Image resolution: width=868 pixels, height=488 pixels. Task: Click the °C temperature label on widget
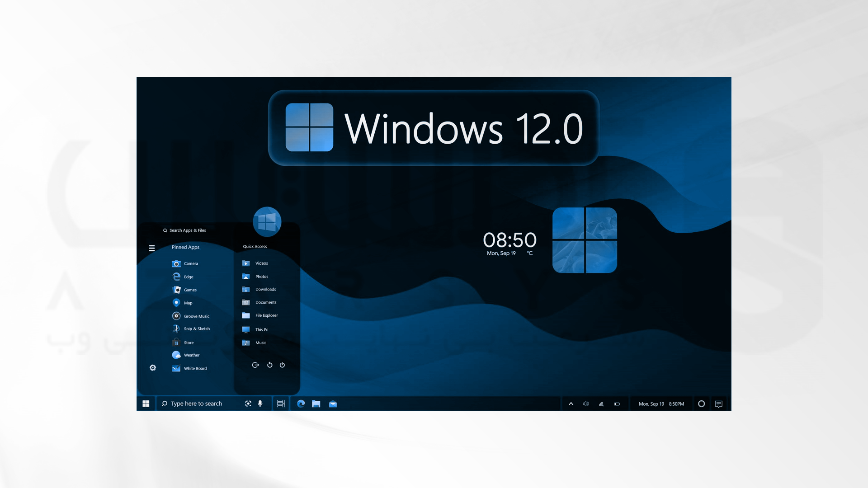click(x=530, y=253)
